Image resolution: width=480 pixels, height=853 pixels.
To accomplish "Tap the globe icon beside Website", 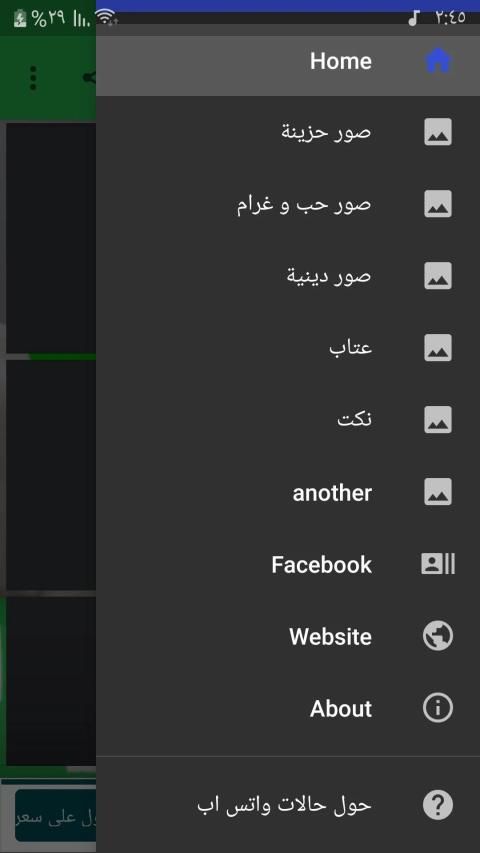I will (438, 636).
